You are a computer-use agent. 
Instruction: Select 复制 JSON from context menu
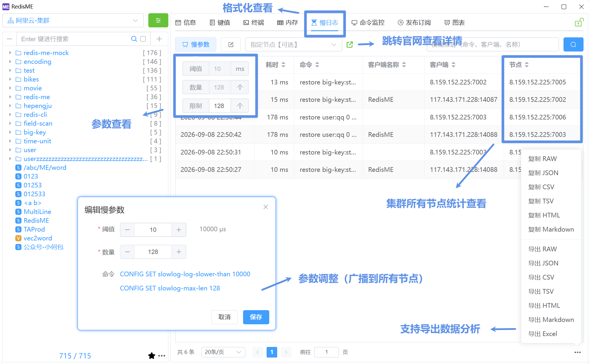pos(543,173)
